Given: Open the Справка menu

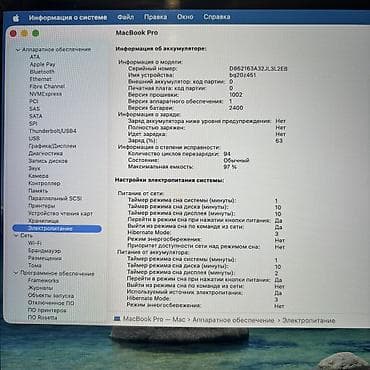Looking at the screenshot, I should tap(217, 17).
